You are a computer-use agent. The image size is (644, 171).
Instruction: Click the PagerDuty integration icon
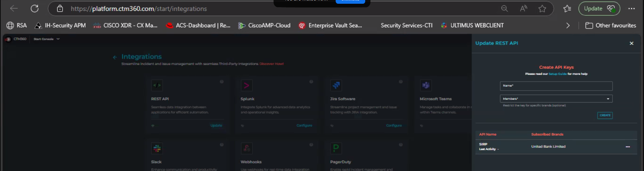(336, 148)
